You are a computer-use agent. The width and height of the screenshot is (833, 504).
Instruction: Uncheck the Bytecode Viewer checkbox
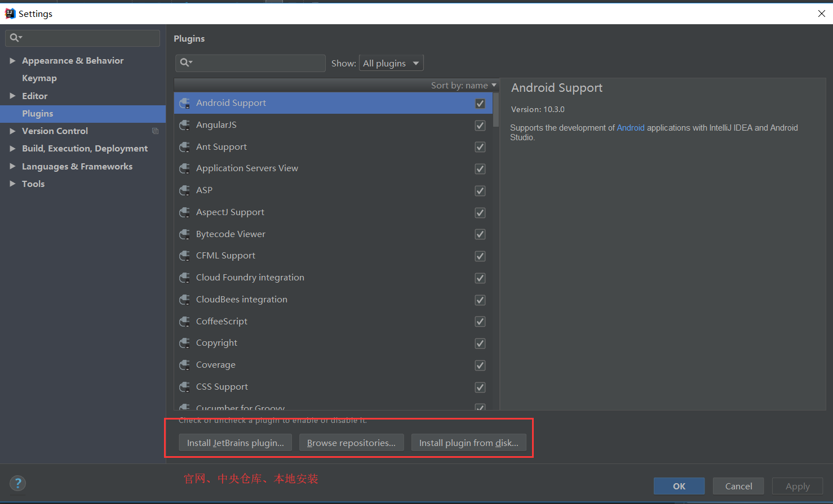click(x=480, y=234)
